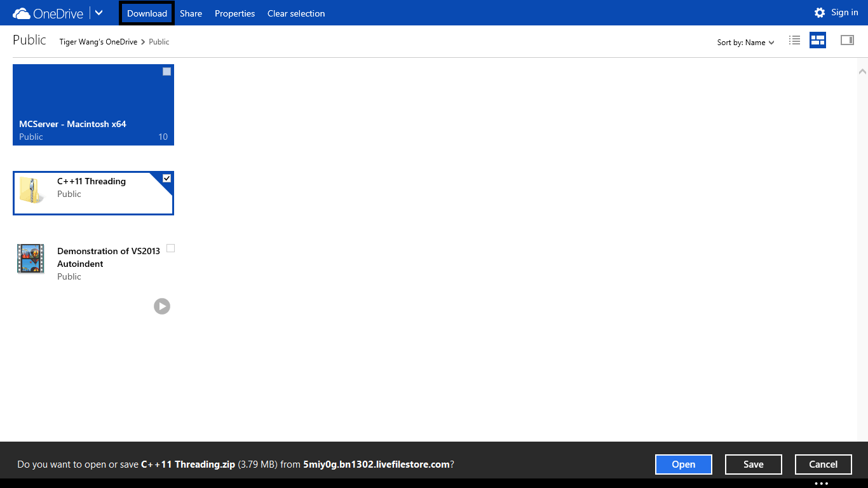Screen dimensions: 868x488
Task: Go to Tiger Wang's OneDrive breadcrumb
Action: point(98,42)
